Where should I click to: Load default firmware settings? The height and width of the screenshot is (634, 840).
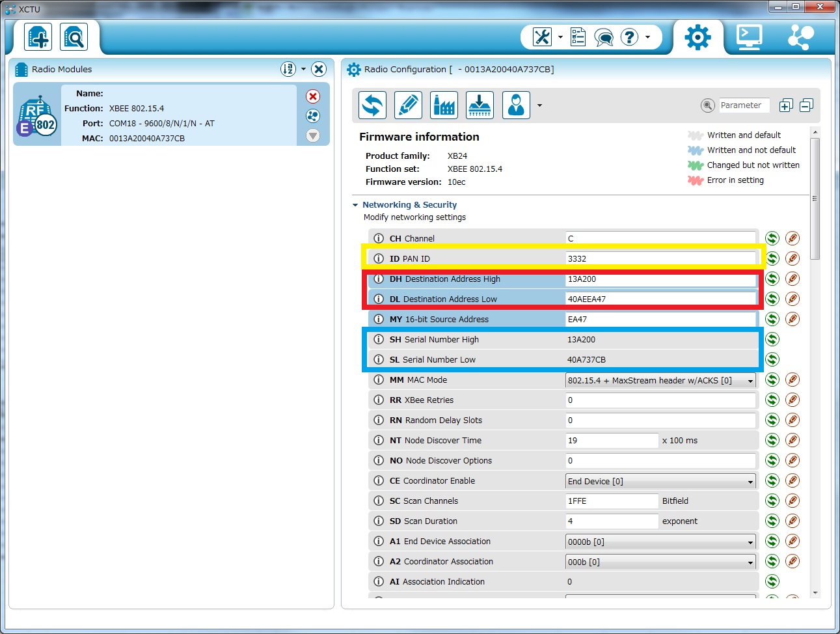click(x=444, y=105)
